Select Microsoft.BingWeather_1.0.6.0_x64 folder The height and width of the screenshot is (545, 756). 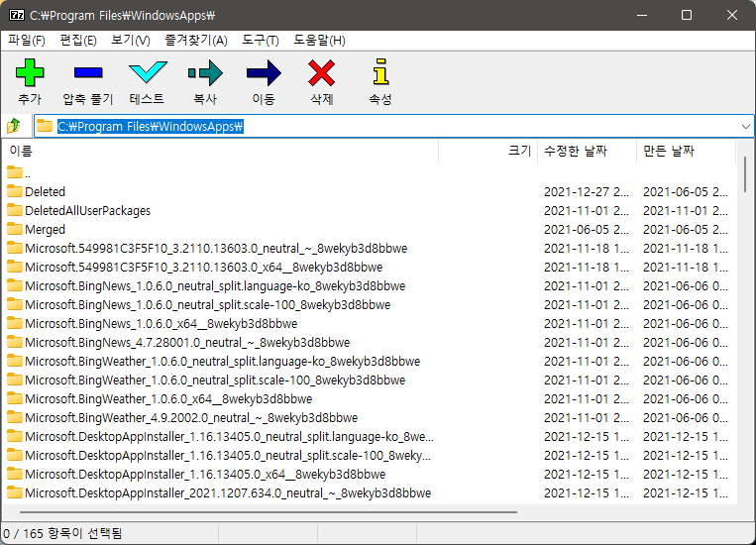(x=168, y=399)
